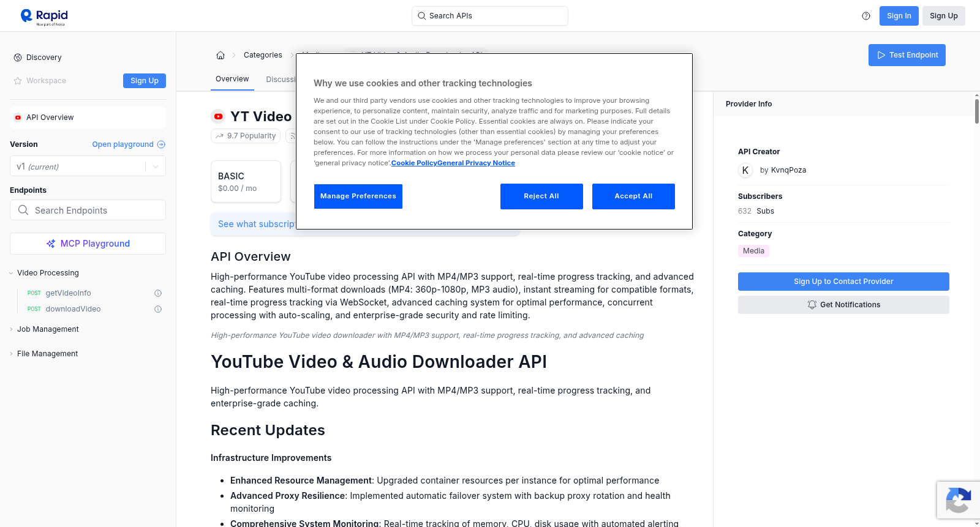Click the "Provider Info" panel title
This screenshot has width=980, height=527.
pyautogui.click(x=748, y=104)
